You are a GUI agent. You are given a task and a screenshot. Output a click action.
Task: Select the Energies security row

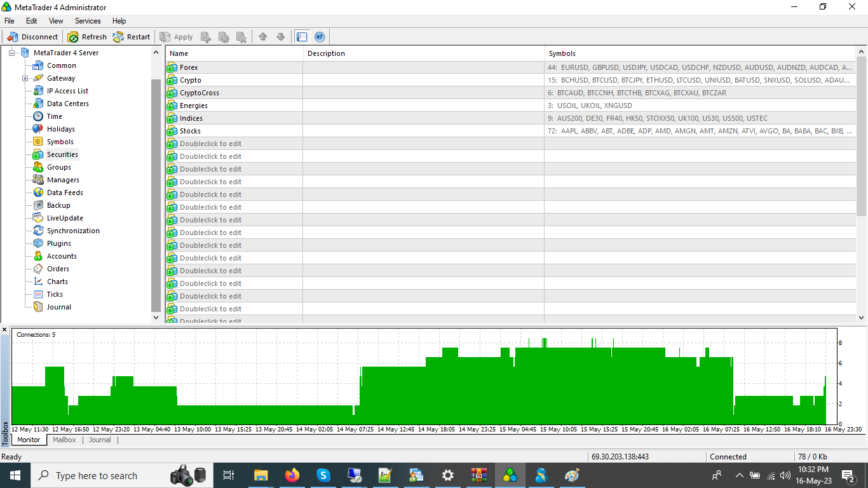[x=511, y=105]
